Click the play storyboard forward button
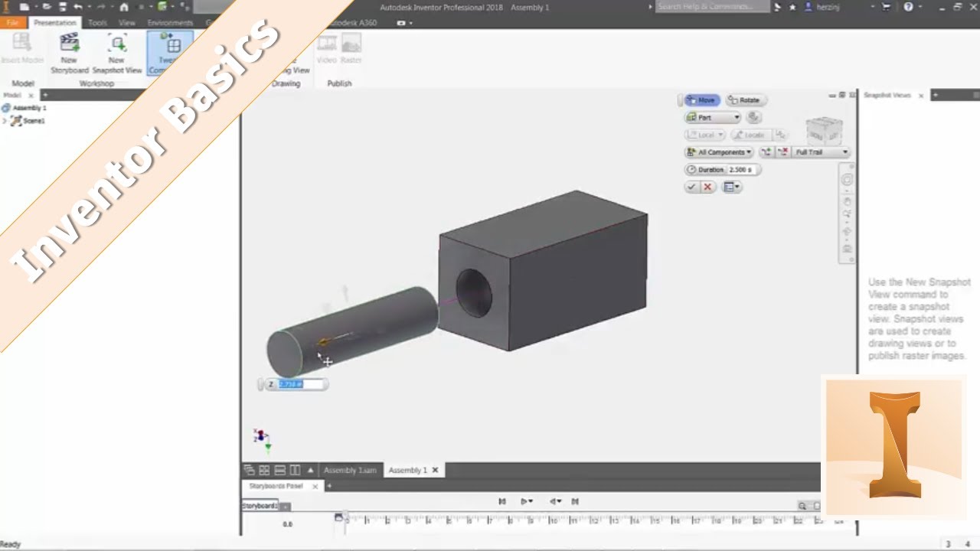 pos(524,502)
